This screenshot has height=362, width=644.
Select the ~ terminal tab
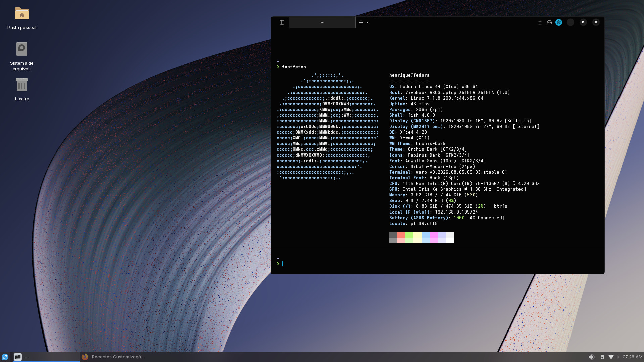point(322,22)
